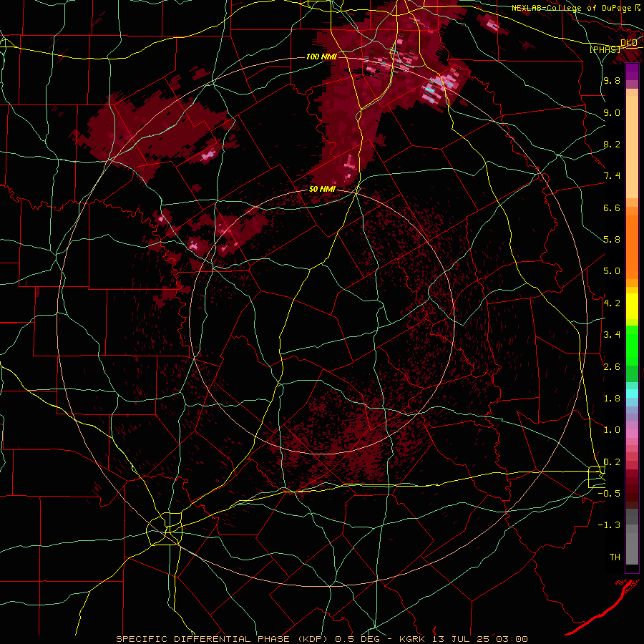Click the 0.5 DEG elevation text

pos(358,639)
